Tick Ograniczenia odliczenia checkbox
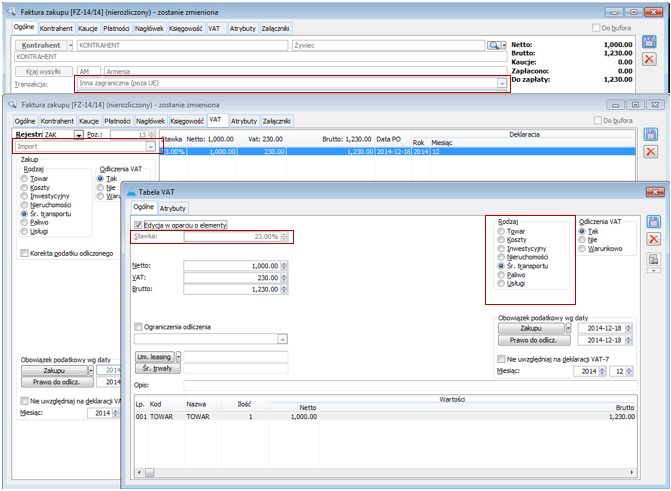 138,327
